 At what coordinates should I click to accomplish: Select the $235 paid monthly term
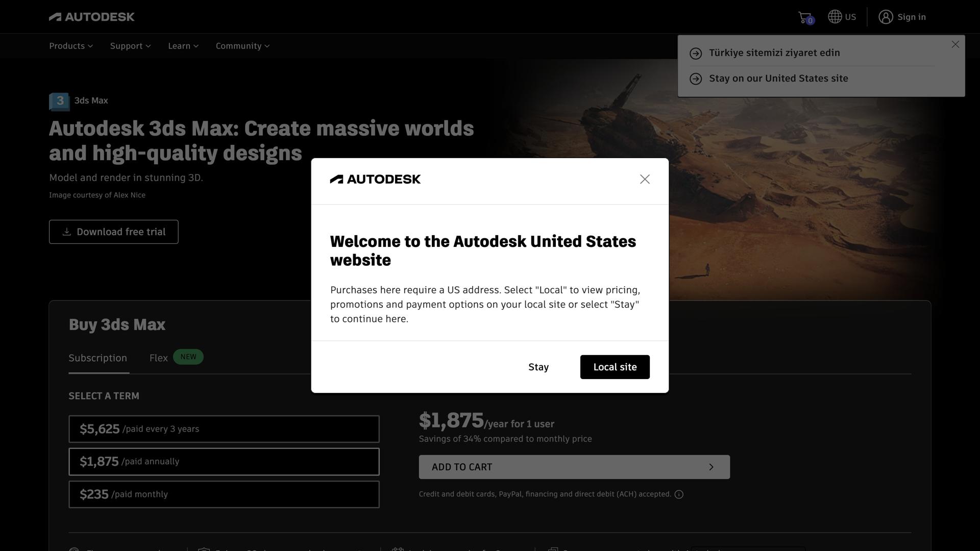[224, 494]
